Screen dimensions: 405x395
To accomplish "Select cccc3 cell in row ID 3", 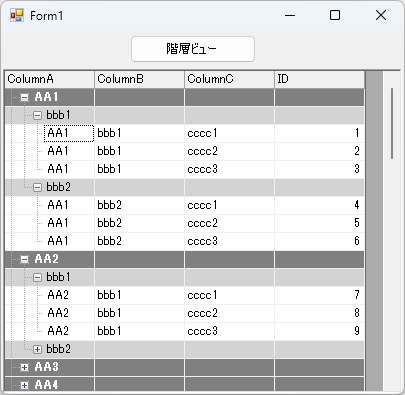I will (229, 169).
